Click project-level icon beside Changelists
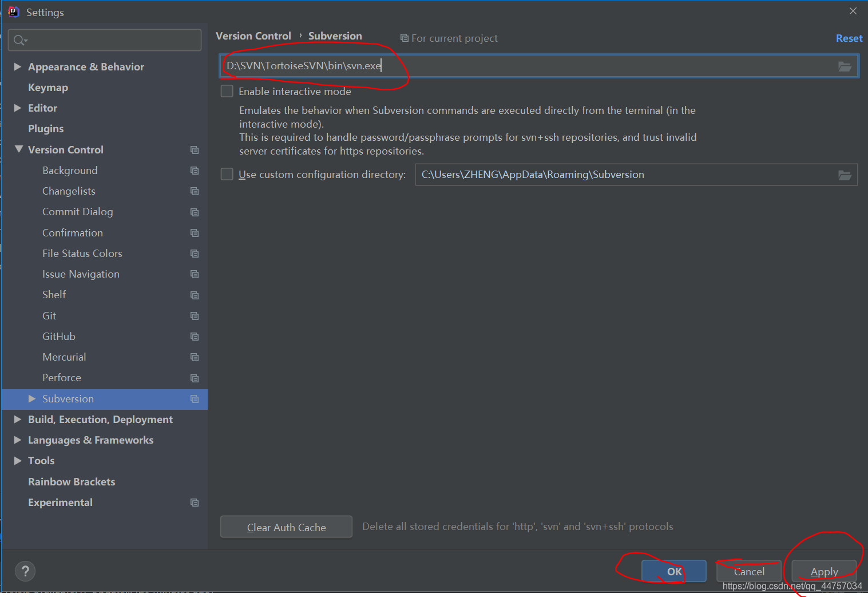The width and height of the screenshot is (868, 597). pos(195,191)
